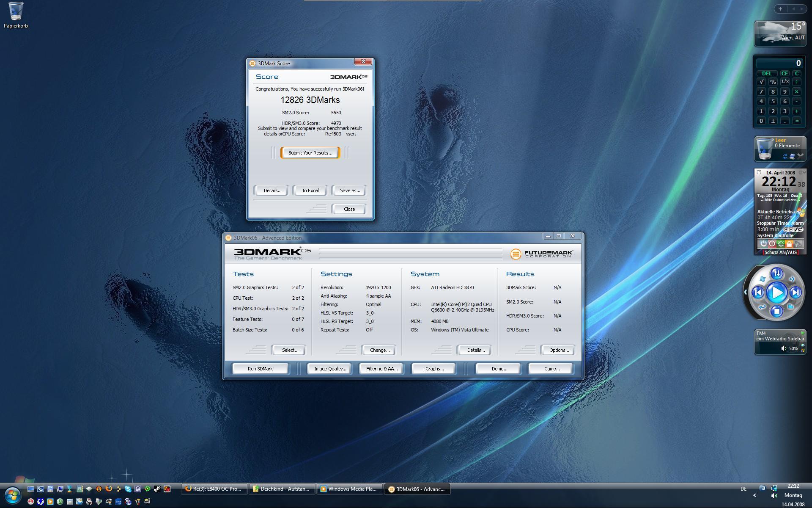812x508 pixels.
Task: Open the orange info icon in quick launch
Action: coord(99,489)
